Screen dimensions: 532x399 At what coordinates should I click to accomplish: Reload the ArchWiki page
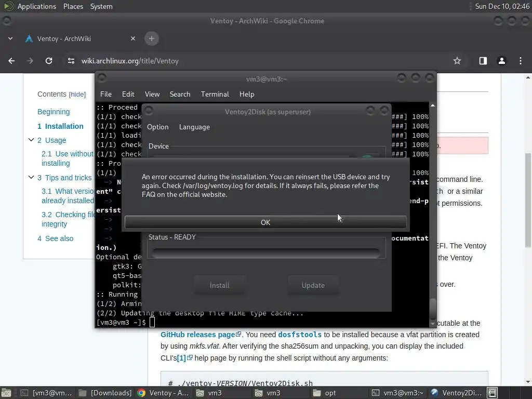pyautogui.click(x=49, y=61)
